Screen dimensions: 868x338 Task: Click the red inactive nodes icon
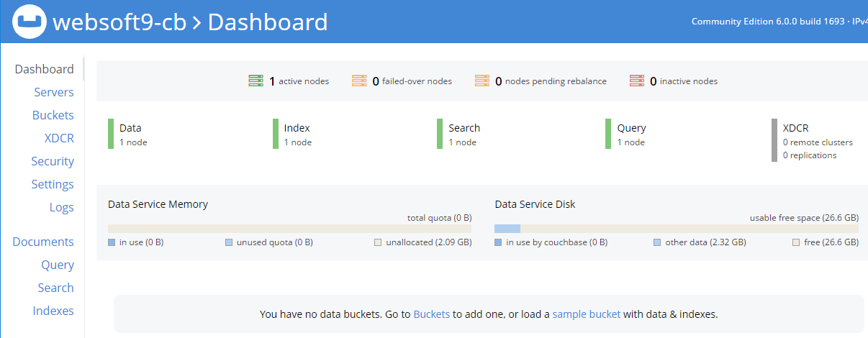tap(637, 81)
